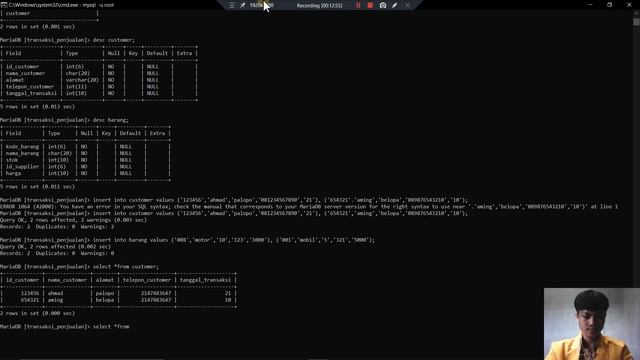Close the recording toolbar
640x360 pixels.
407,5
